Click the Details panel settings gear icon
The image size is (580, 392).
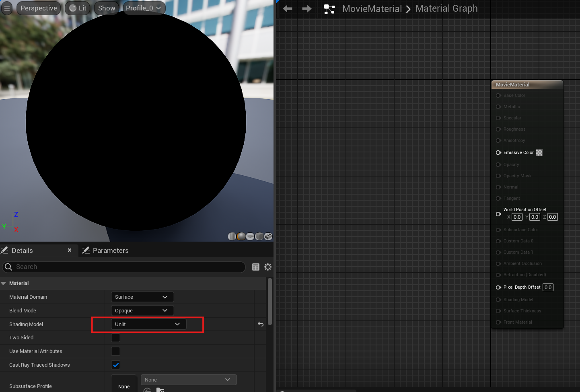[x=267, y=267]
